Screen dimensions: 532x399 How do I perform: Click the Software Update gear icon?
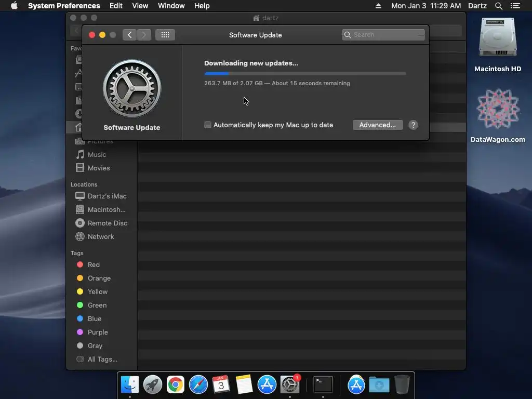point(132,88)
